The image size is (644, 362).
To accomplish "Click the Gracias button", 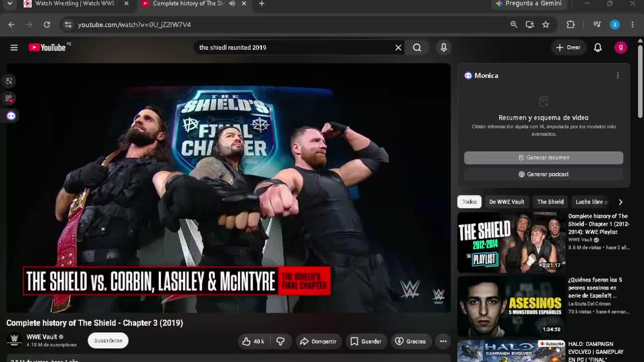I will point(410,341).
